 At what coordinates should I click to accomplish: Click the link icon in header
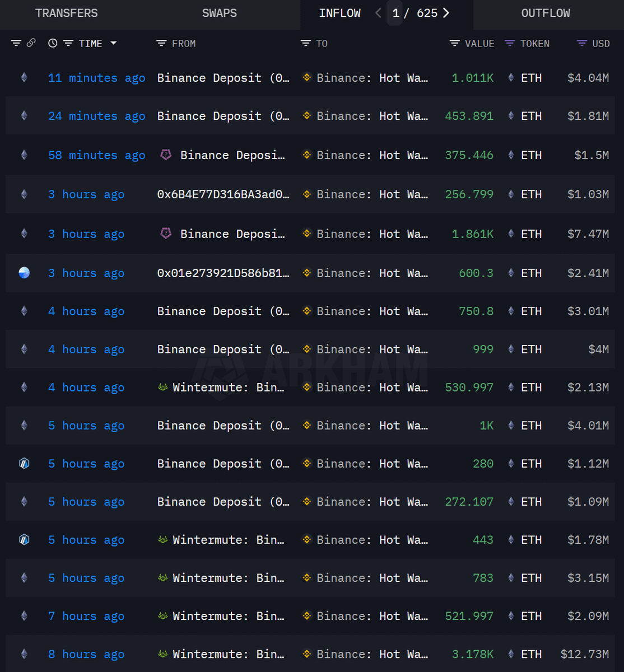point(31,43)
